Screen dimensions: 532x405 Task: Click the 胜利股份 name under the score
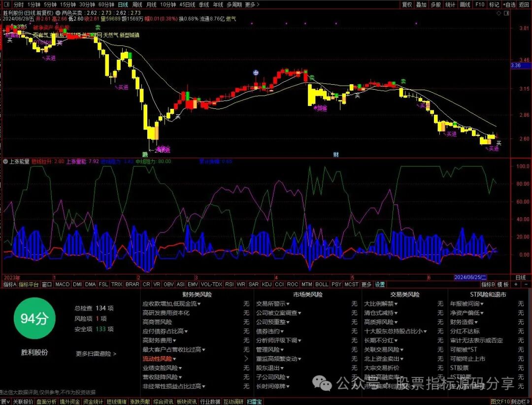34,352
